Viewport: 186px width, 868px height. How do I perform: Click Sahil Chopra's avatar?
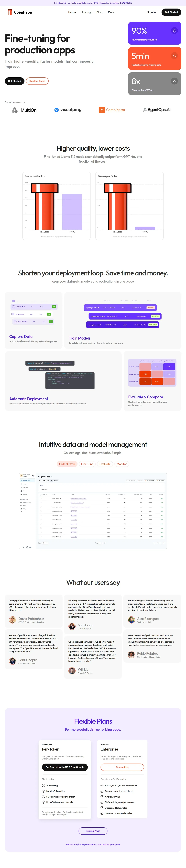12,661
